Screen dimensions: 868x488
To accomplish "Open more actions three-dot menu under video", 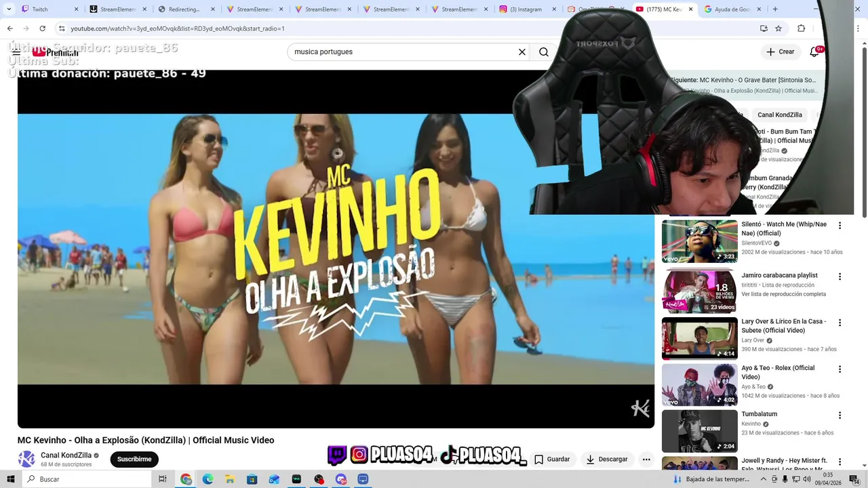I will (646, 459).
